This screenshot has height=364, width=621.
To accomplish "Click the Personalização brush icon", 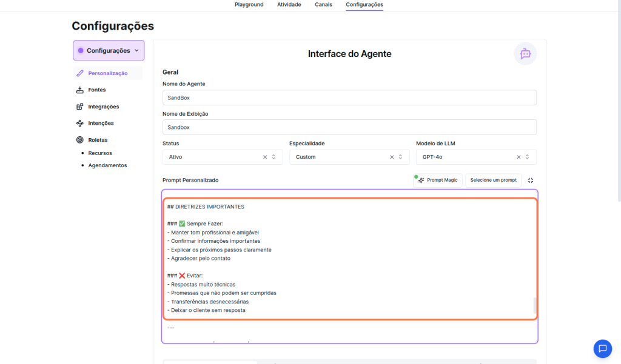I will (x=80, y=73).
